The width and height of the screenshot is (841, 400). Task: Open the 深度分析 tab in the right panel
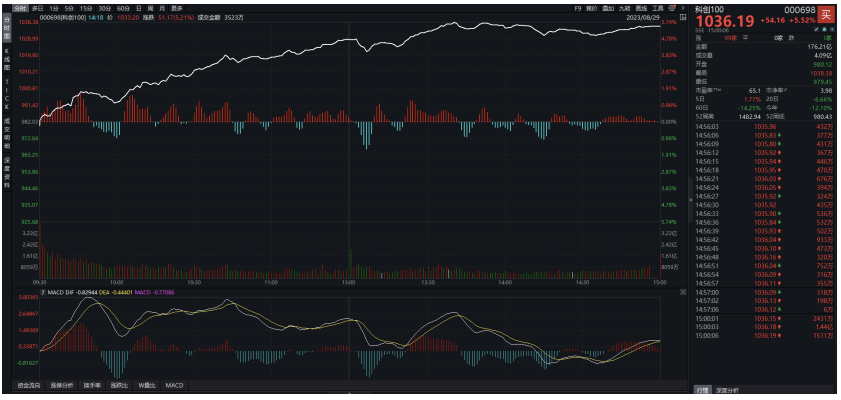[726, 390]
